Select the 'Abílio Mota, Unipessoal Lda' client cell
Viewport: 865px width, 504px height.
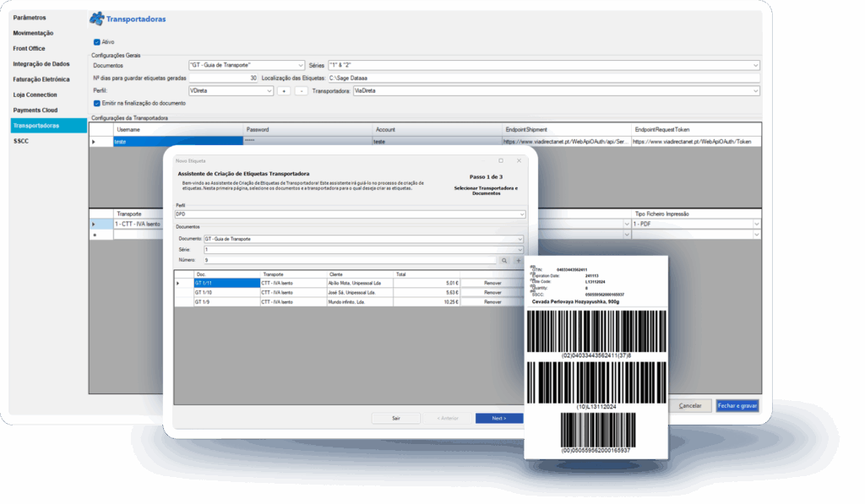(x=360, y=284)
